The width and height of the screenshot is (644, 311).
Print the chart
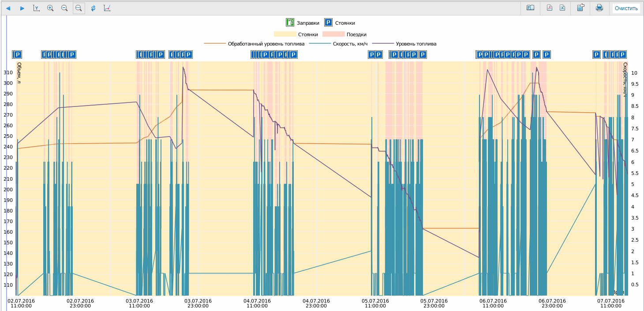[x=599, y=8]
